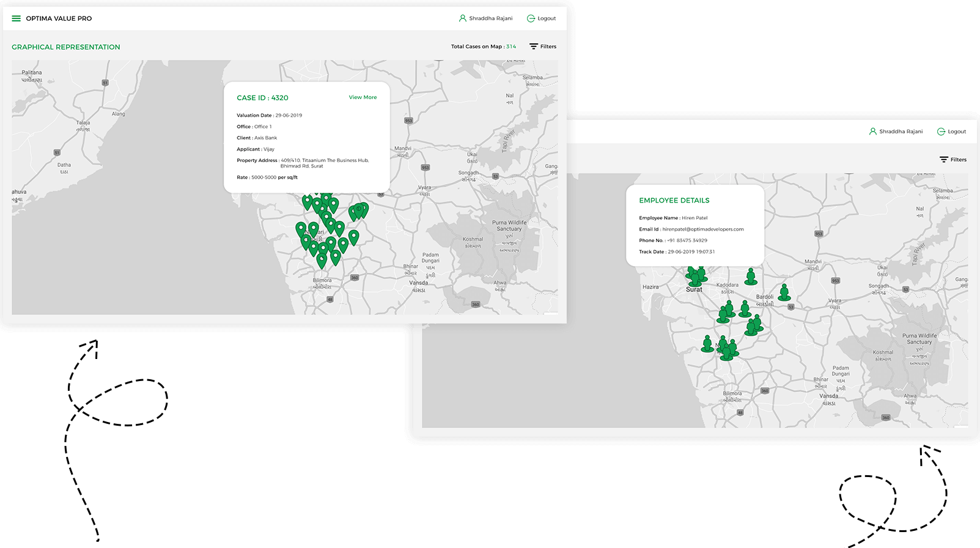Open the Filters icon above the employee map
This screenshot has width=980, height=548.
pyautogui.click(x=944, y=160)
